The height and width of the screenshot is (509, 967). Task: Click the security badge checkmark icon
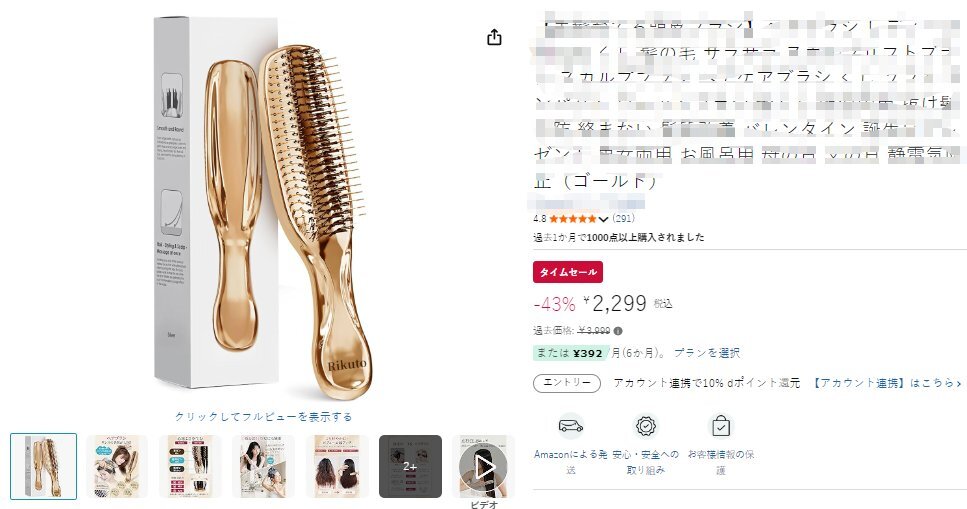click(645, 426)
